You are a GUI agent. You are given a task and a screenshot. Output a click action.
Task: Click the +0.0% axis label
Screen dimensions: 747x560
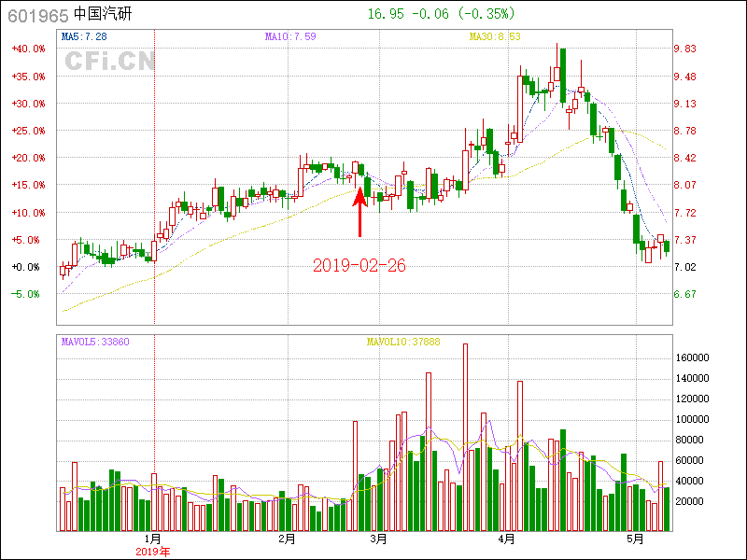[x=26, y=267]
